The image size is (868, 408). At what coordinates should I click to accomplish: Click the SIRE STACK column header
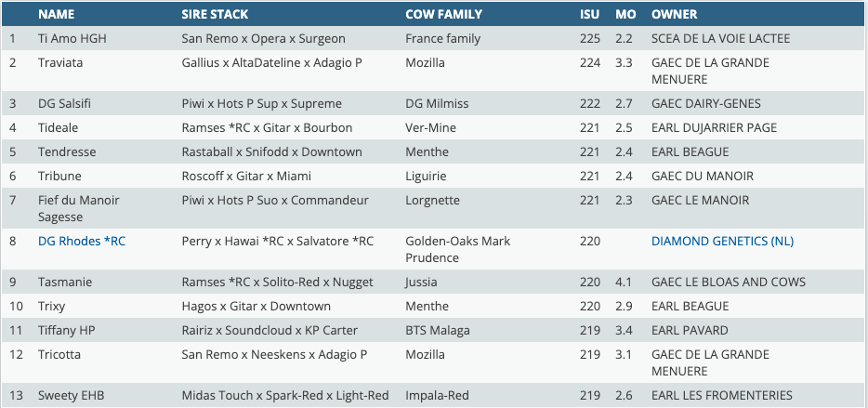[217, 15]
